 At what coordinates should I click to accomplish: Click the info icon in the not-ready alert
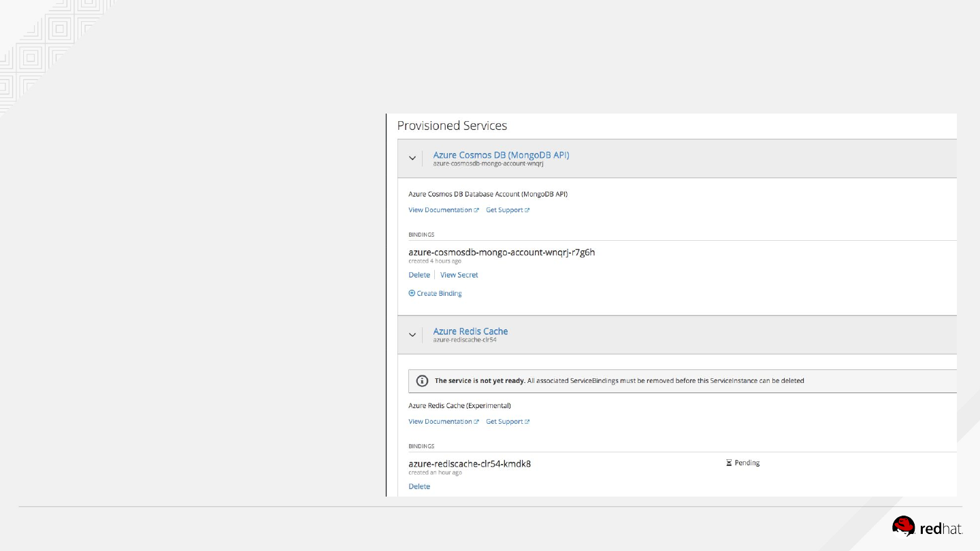(x=422, y=381)
